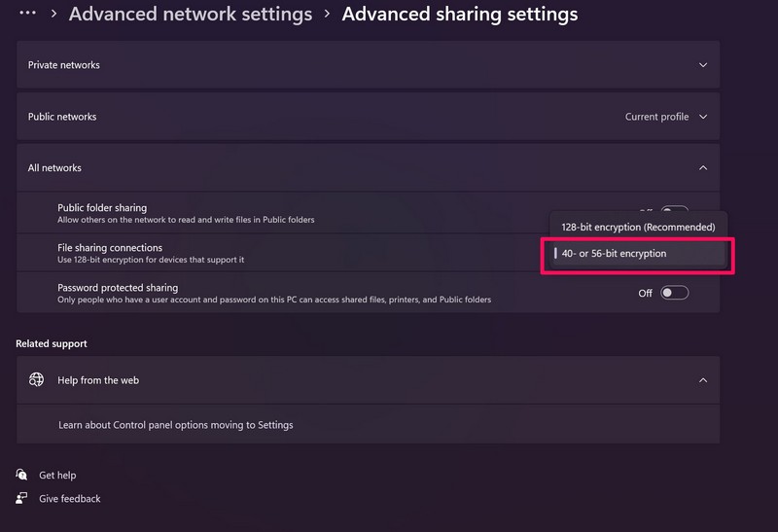
Task: Click the Advanced sharing settings page title
Action: click(459, 14)
